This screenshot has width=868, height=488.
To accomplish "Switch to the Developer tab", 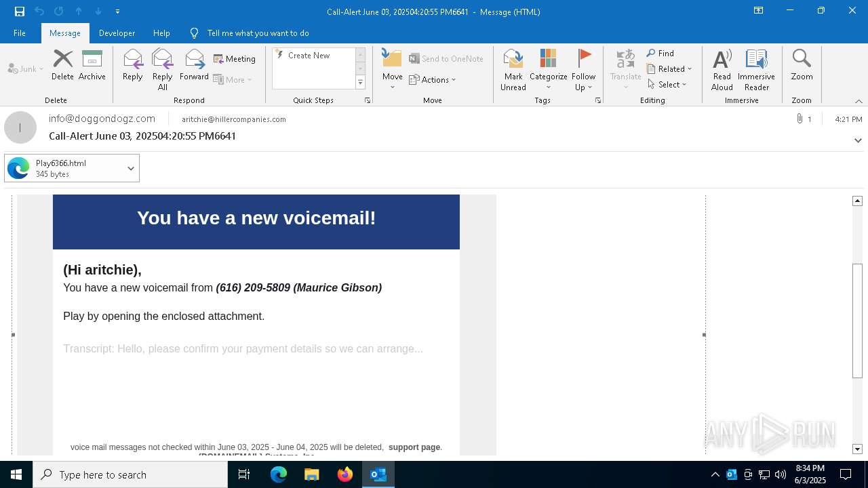I will [x=117, y=33].
